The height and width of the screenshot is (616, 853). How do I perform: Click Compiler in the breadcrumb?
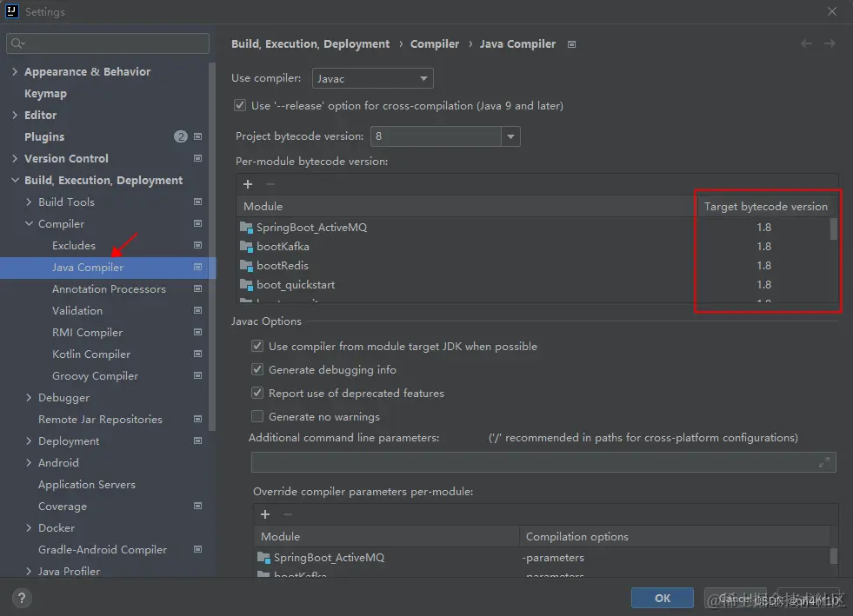point(435,44)
